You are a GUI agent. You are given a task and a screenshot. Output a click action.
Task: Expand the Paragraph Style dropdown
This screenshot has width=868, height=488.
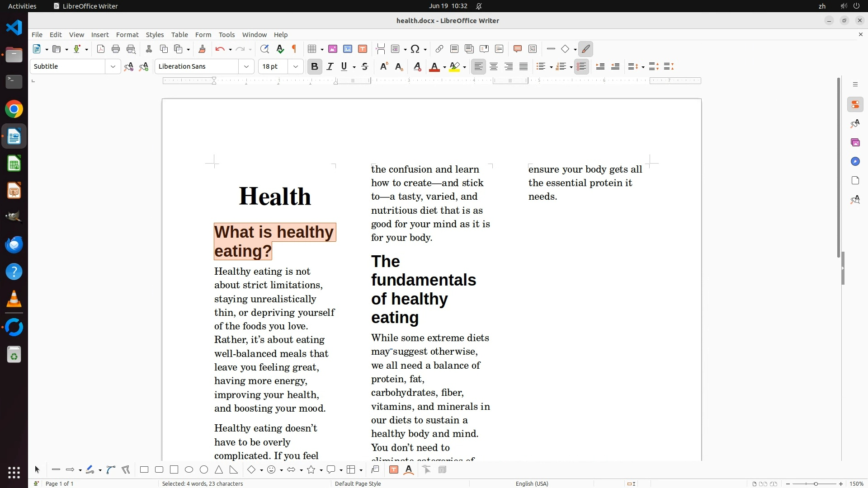coord(113,67)
